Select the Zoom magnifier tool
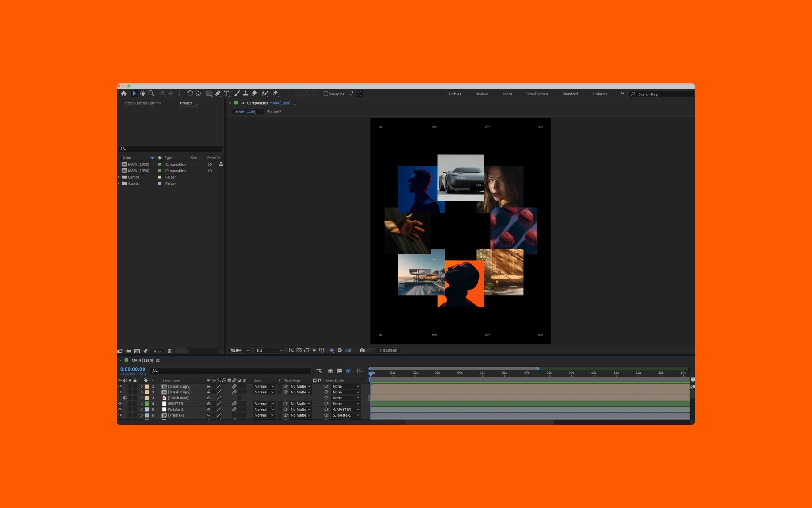 pyautogui.click(x=152, y=94)
